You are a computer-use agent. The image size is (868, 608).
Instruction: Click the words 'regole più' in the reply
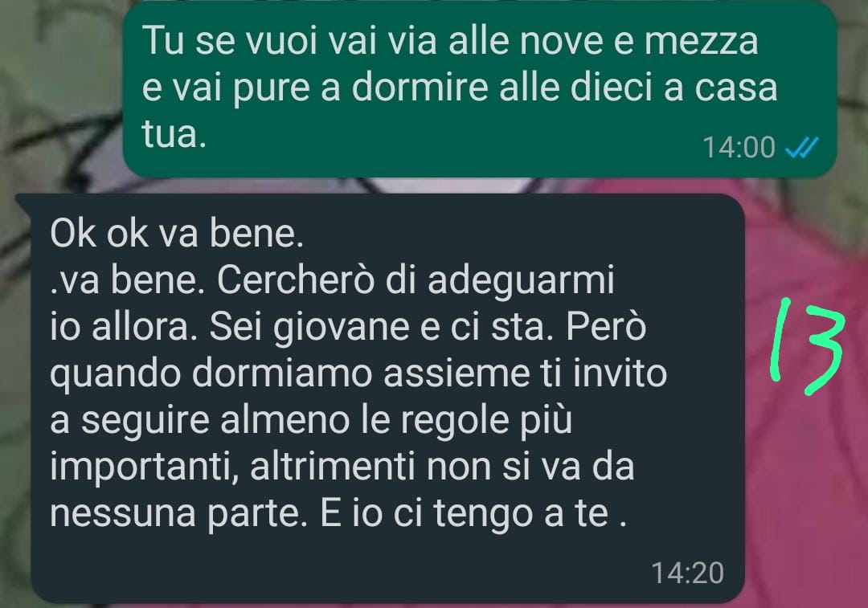(x=485, y=421)
